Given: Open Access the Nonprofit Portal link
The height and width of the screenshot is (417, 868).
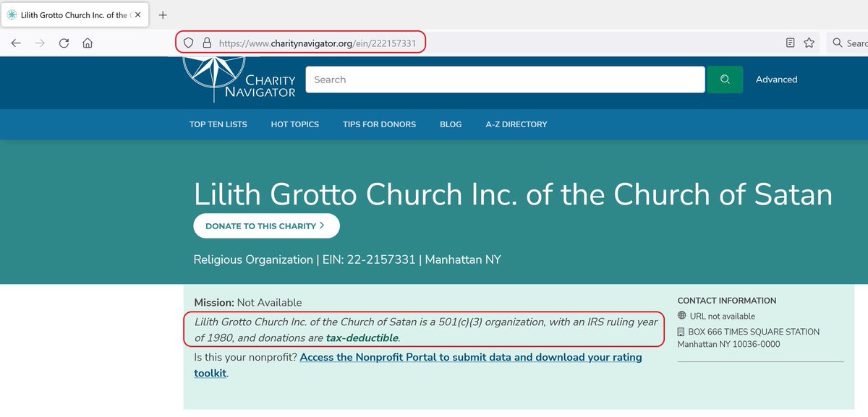Looking at the screenshot, I should (418, 365).
